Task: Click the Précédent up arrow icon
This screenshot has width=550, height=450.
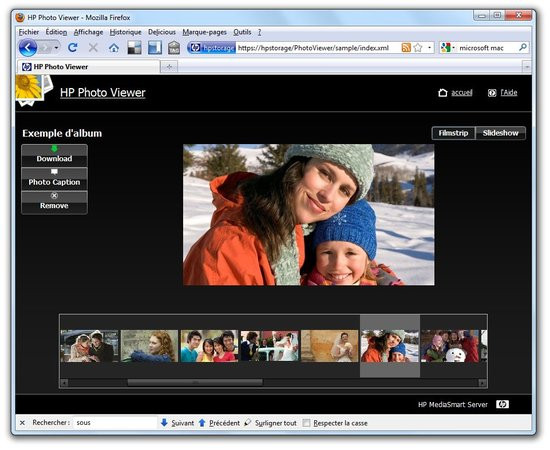Action: pyautogui.click(x=202, y=423)
